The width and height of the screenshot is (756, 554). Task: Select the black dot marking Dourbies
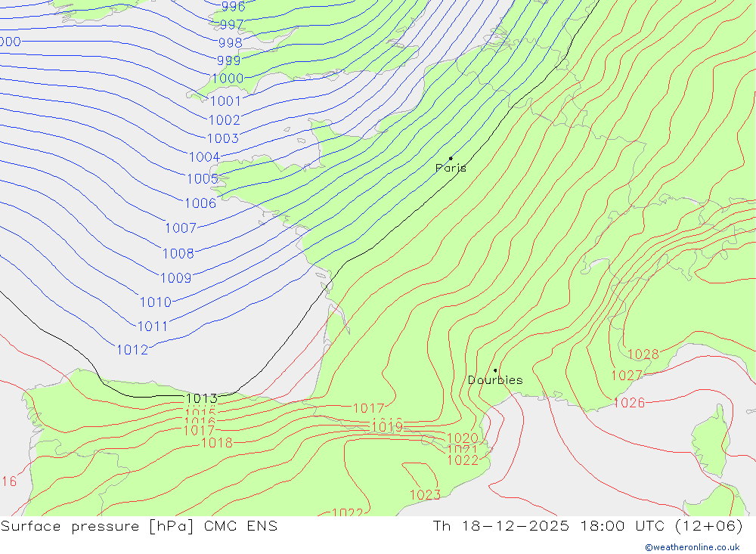495,371
